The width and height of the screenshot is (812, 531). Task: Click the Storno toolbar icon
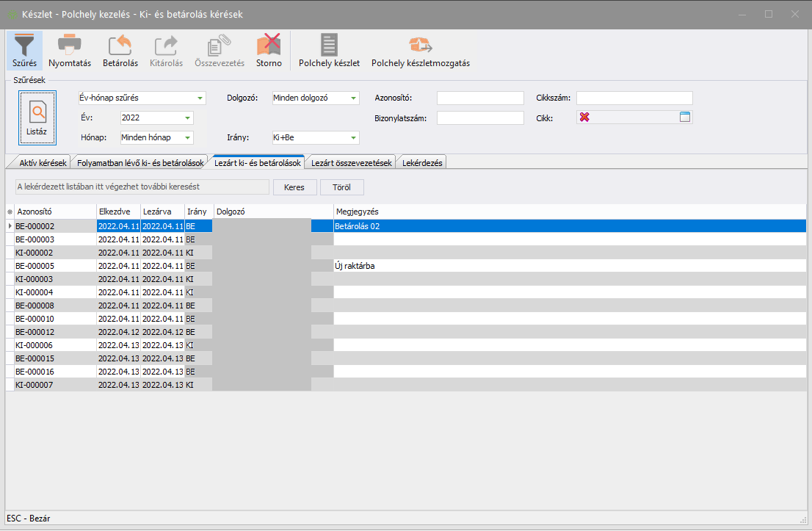(x=269, y=46)
